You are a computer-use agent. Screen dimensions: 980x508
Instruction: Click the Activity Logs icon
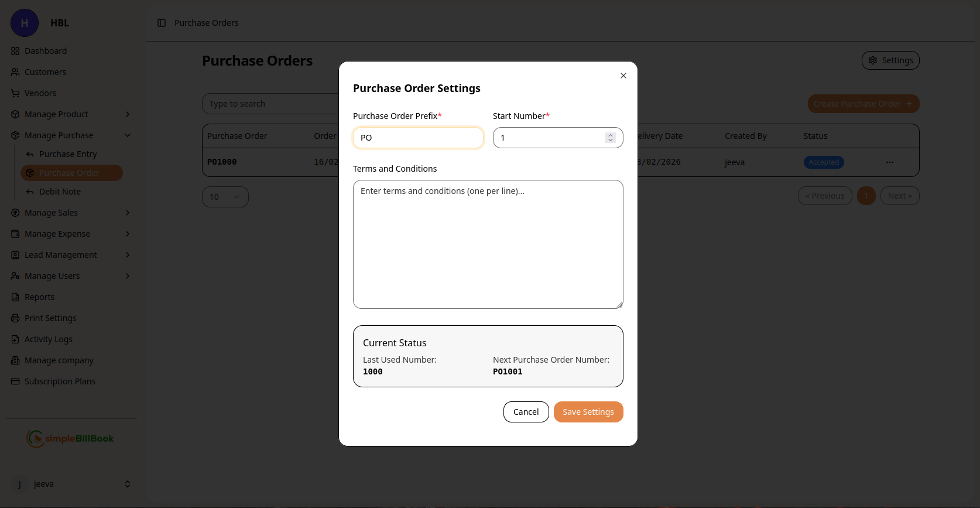coord(15,339)
